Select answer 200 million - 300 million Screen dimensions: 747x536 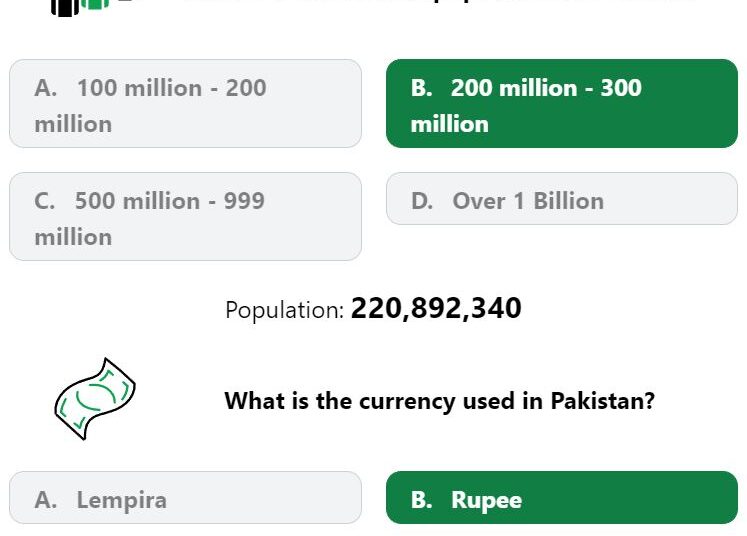(562, 103)
